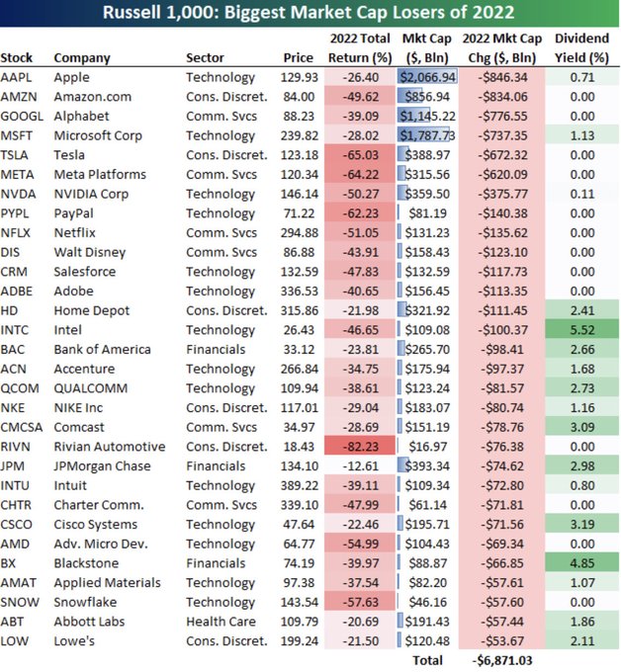This screenshot has height=672, width=621.
Task: Select the 'Health Care' sector cell for Abbott Labs
Action: pyautogui.click(x=219, y=623)
